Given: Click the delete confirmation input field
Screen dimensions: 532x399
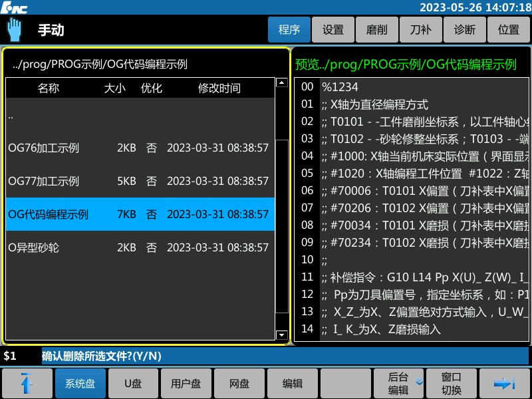Looking at the screenshot, I should pyautogui.click(x=285, y=356).
